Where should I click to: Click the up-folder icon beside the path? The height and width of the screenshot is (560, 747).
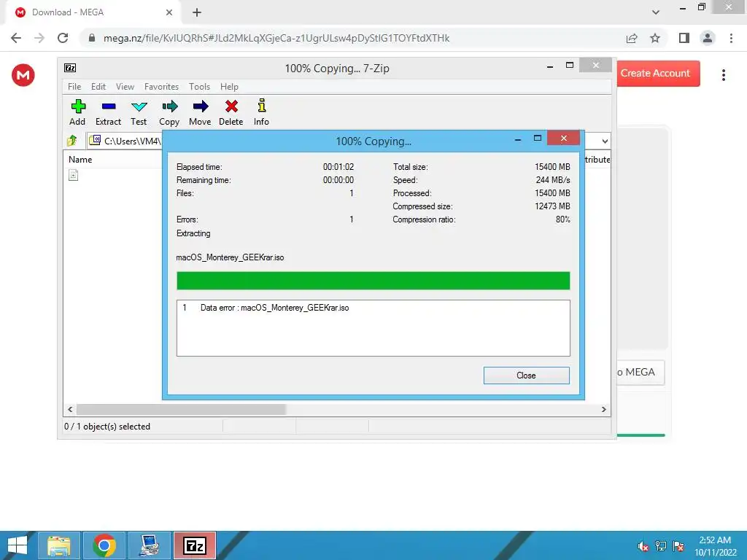72,141
